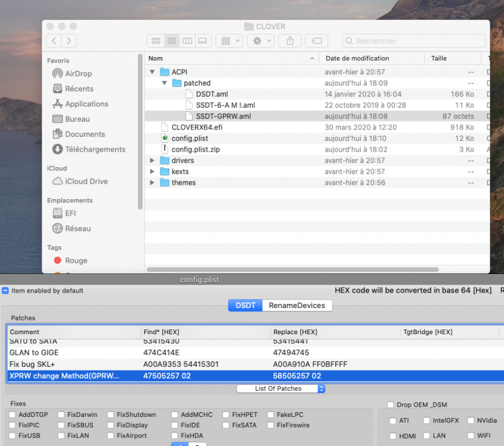Screen dimensions: 504x446
Task: Click the Find* [HEX] column header
Action: [x=206, y=332]
